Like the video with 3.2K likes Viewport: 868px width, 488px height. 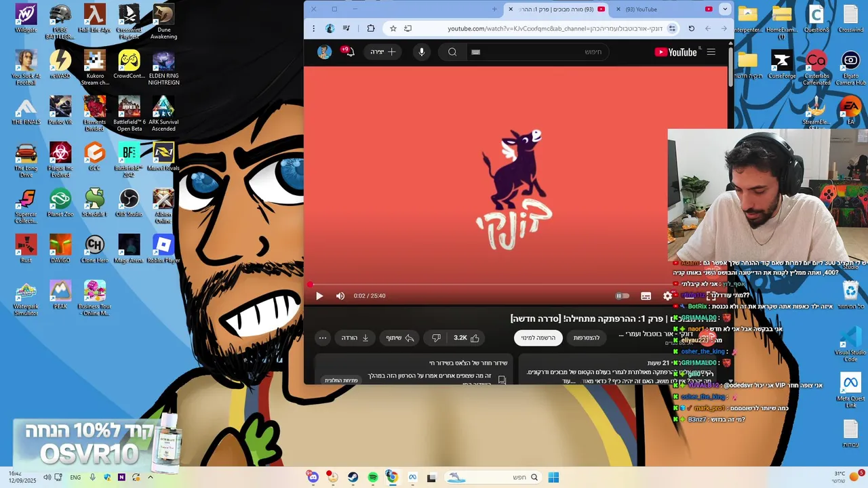pos(467,338)
